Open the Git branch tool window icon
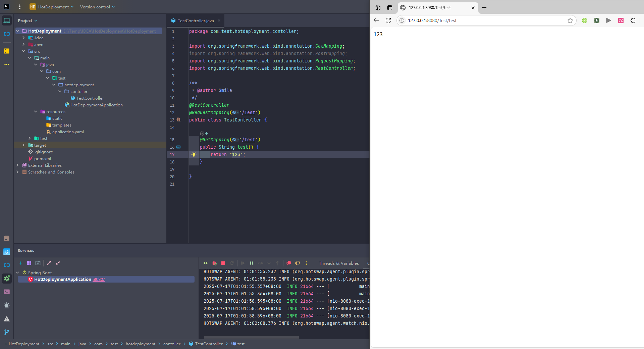644x349 pixels. click(7, 332)
